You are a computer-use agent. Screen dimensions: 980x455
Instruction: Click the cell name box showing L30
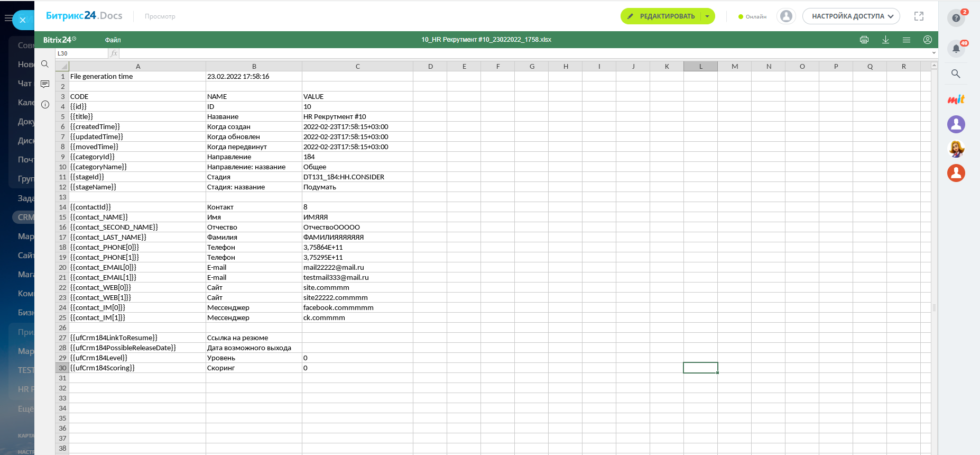coord(81,53)
